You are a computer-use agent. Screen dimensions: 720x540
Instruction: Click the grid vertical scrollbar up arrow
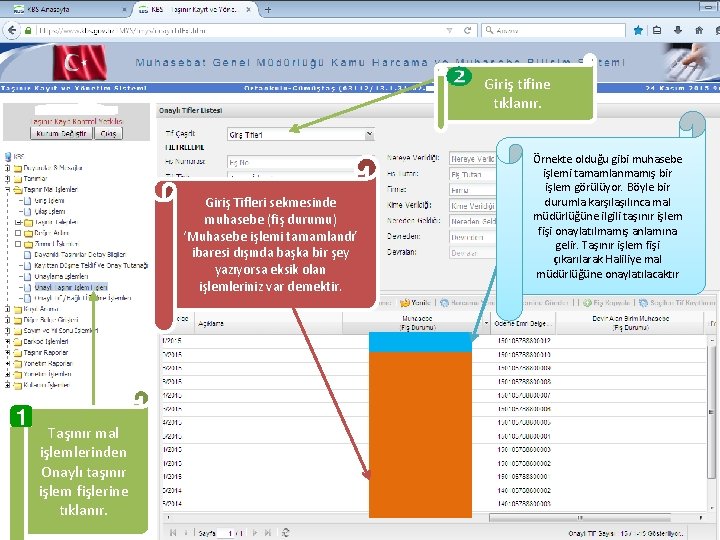pyautogui.click(x=712, y=340)
